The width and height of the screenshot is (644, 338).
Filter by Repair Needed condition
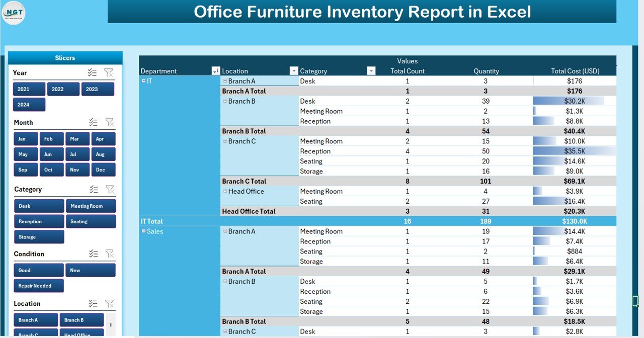tap(39, 286)
